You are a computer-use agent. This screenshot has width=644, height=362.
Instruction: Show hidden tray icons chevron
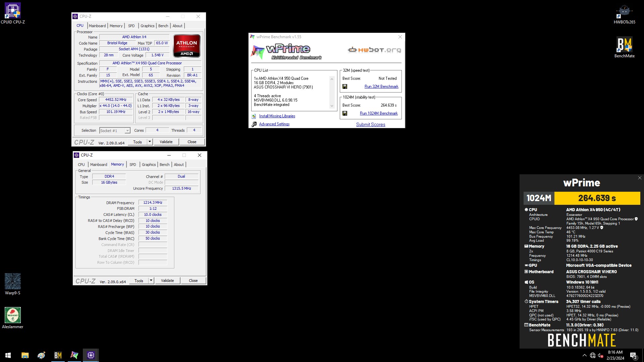coord(584,355)
